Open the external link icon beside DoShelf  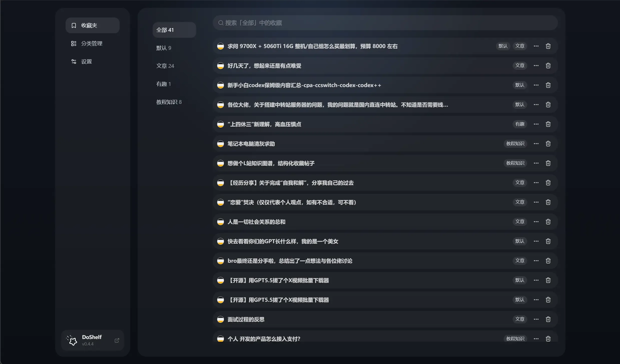click(117, 340)
